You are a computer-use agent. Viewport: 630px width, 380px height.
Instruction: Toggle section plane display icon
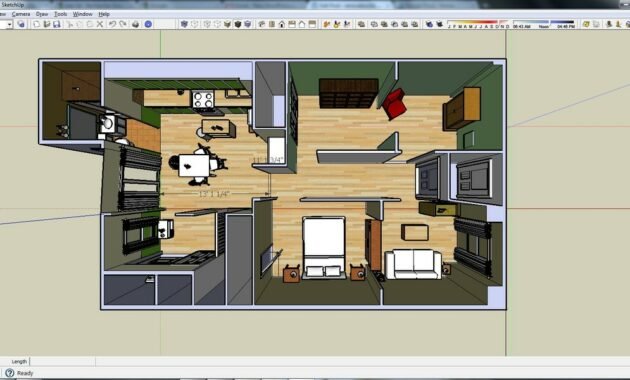click(x=337, y=24)
